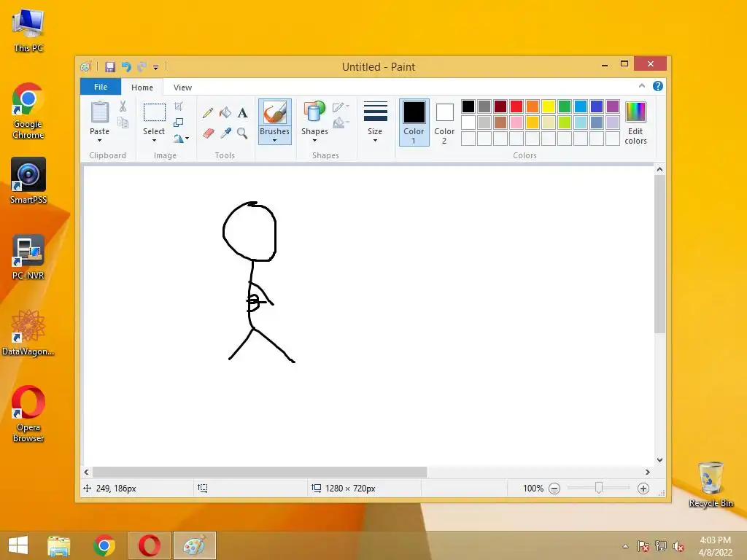
Task: Select the Opera Browser desktop icon
Action: [x=28, y=413]
